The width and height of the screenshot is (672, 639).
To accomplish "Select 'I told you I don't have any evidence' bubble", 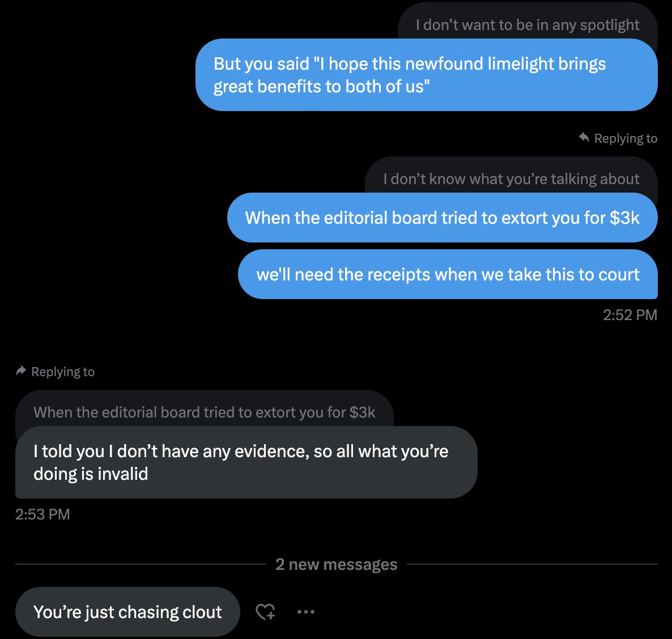I will click(x=246, y=462).
